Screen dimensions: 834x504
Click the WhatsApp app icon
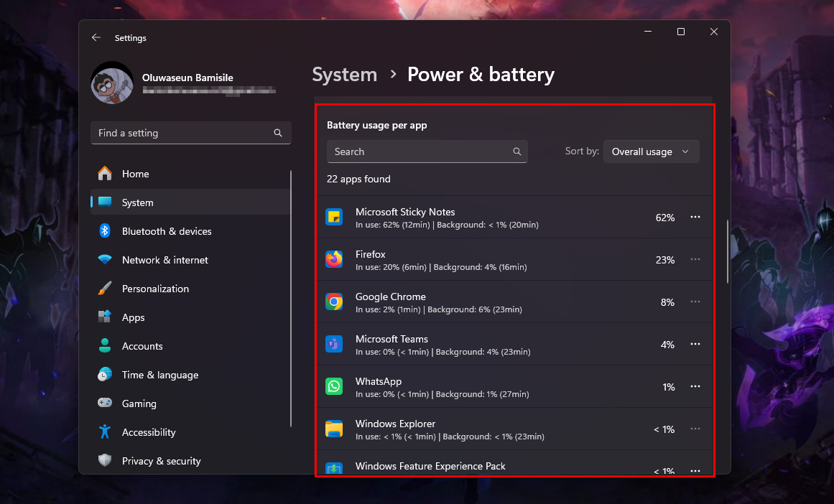pos(334,386)
